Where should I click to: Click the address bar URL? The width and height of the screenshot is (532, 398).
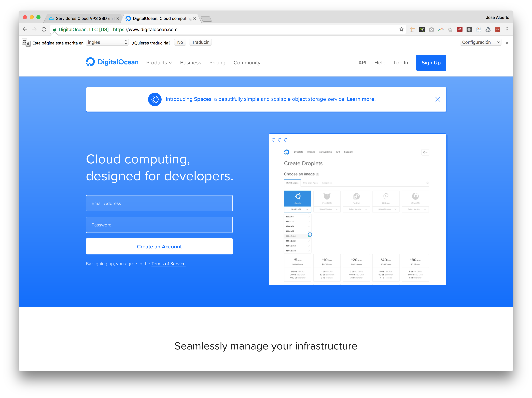(145, 29)
